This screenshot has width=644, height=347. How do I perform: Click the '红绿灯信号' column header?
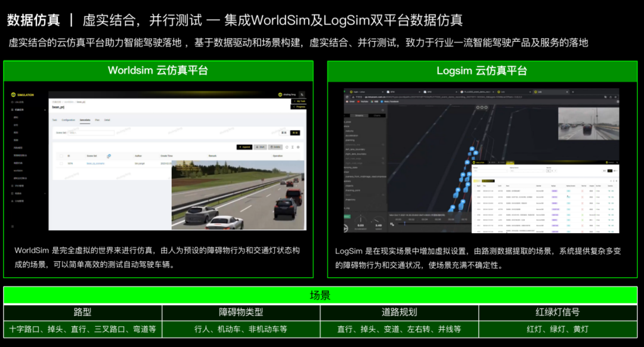[x=558, y=312]
